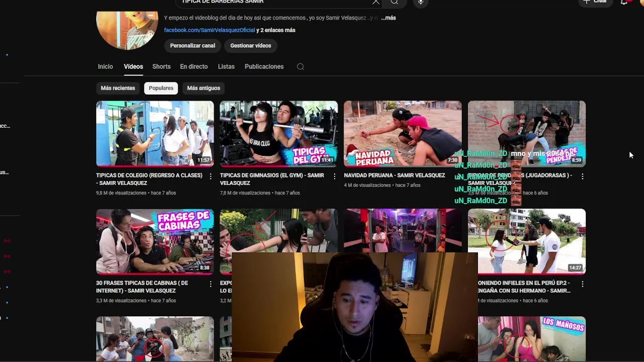Open the En directo tab
The height and width of the screenshot is (362, 644).
coord(194,67)
